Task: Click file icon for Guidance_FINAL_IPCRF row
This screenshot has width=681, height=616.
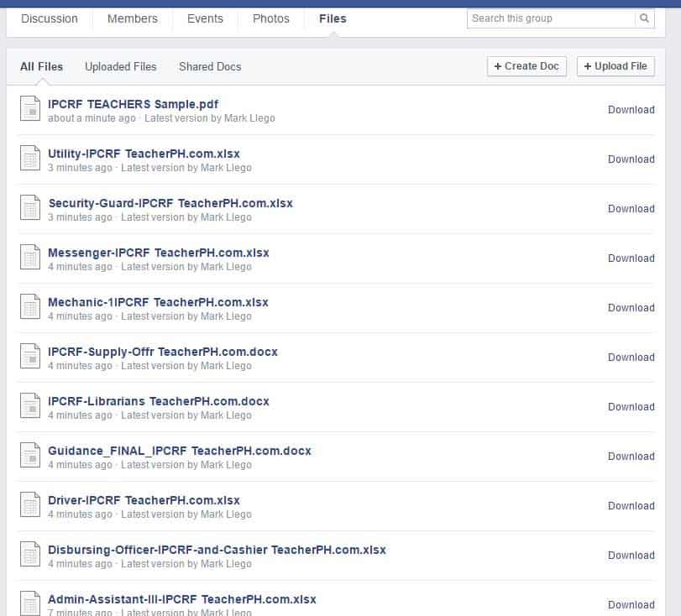Action: (30, 455)
